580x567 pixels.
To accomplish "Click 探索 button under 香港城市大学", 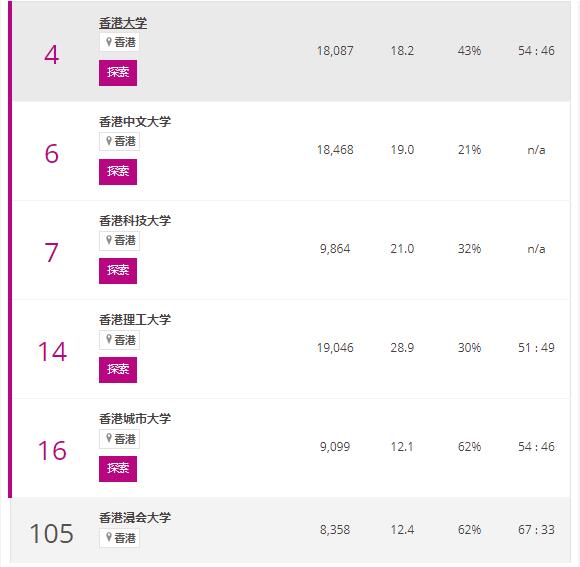I will pyautogui.click(x=118, y=469).
